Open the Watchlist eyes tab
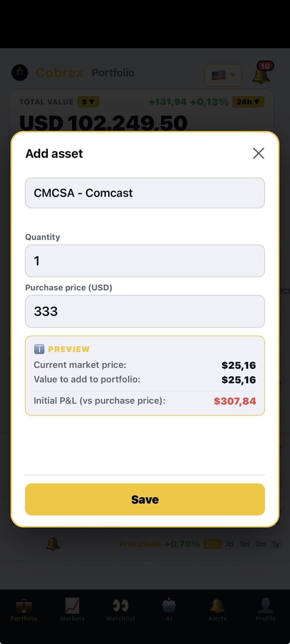290x644 pixels. 120,610
